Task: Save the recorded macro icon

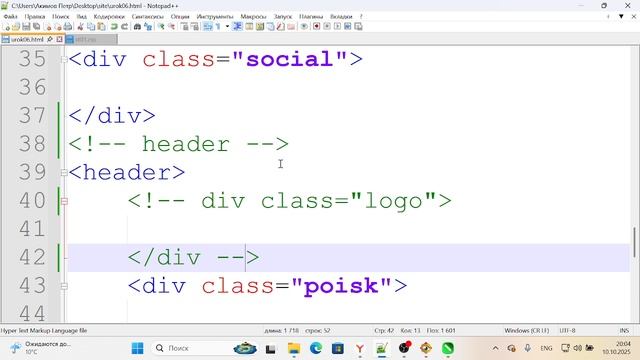Action: coord(358,27)
